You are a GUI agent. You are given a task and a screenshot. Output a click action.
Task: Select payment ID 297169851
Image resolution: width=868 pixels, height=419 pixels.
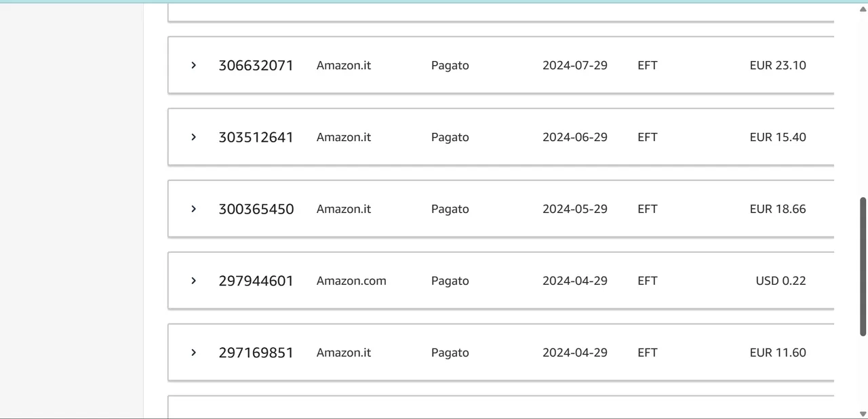click(256, 353)
